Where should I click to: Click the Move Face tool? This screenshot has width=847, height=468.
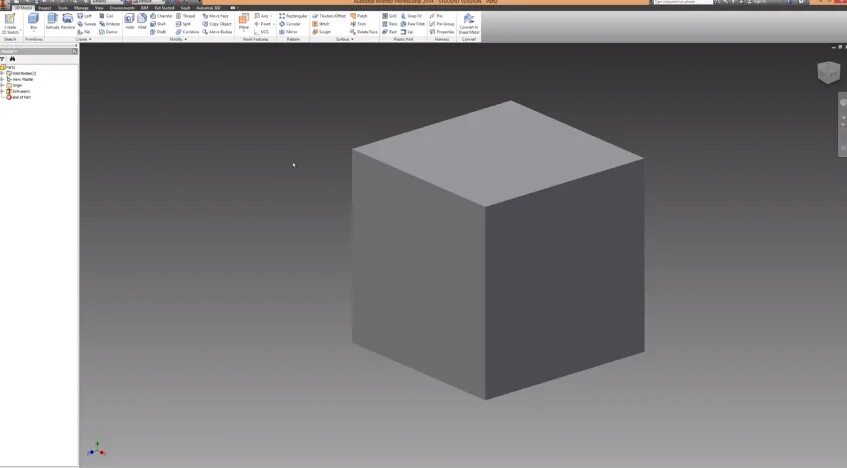tap(216, 16)
